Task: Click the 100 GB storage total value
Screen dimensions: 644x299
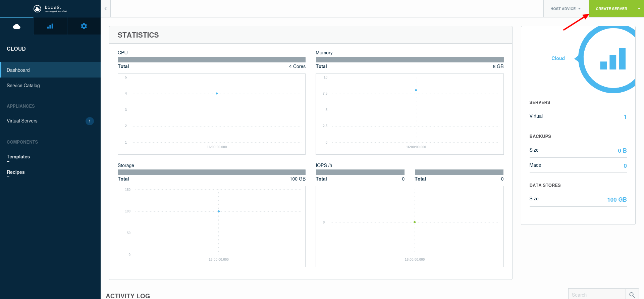Action: point(298,179)
